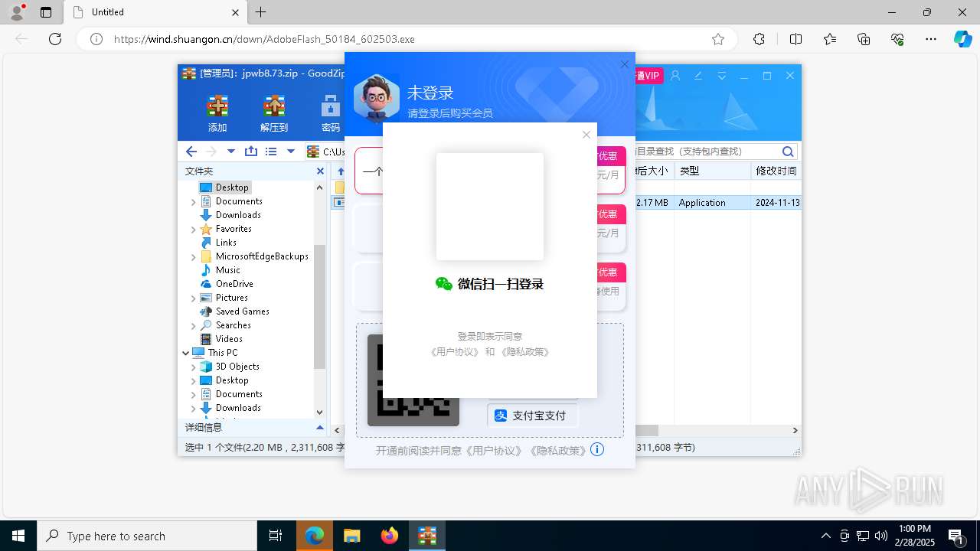Image resolution: width=980 pixels, height=551 pixels.
Task: Click the GoodZip forward navigation arrow
Action: coord(212,152)
